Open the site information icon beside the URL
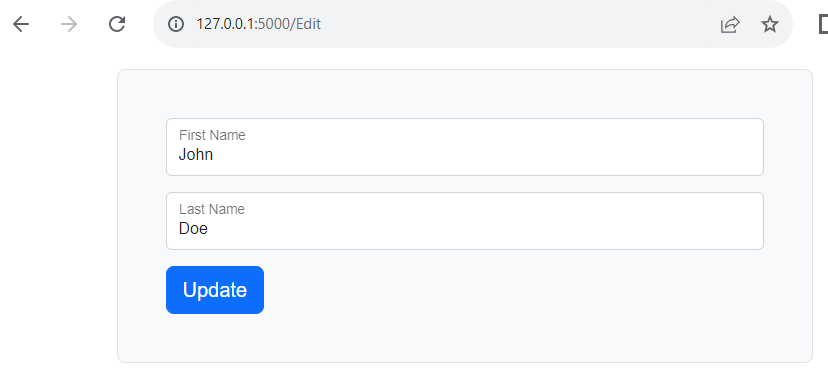 coord(176,24)
